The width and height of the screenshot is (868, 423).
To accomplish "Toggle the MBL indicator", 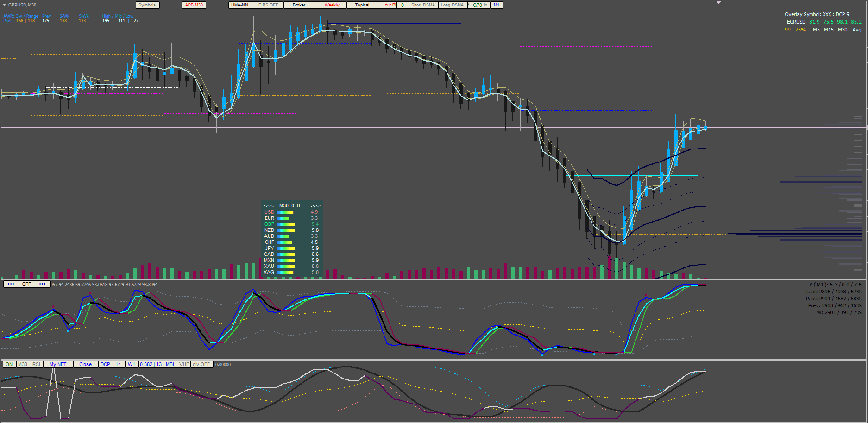I will (x=169, y=364).
